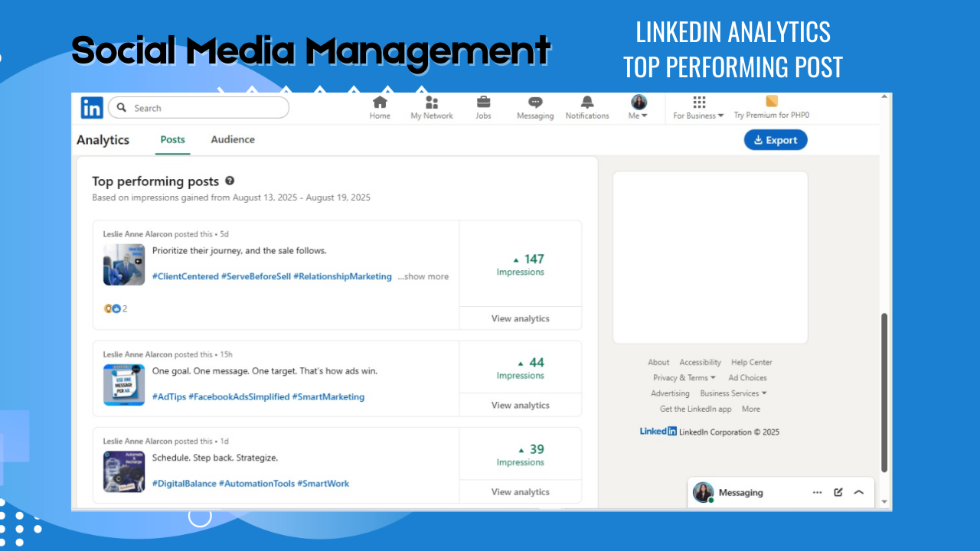
Task: Open the My Network icon
Action: (432, 103)
